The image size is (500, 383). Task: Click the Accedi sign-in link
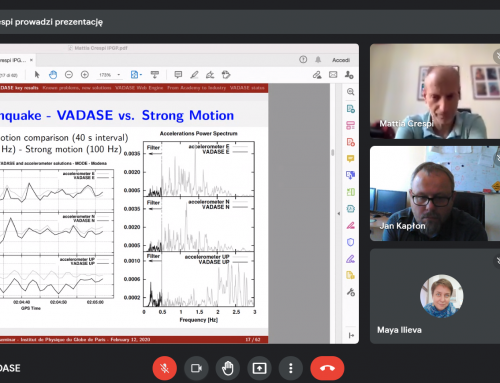point(341,60)
